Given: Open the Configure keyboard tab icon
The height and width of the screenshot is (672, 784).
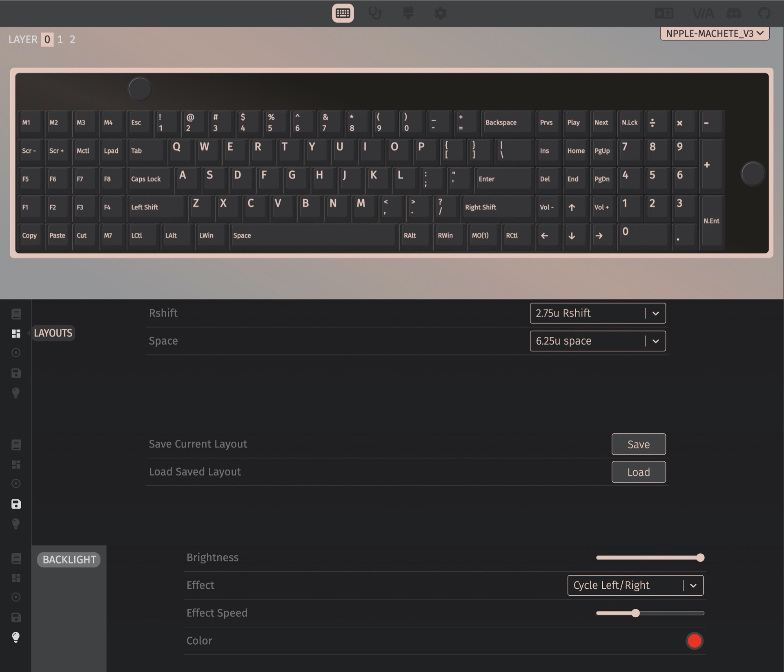Looking at the screenshot, I should [343, 13].
